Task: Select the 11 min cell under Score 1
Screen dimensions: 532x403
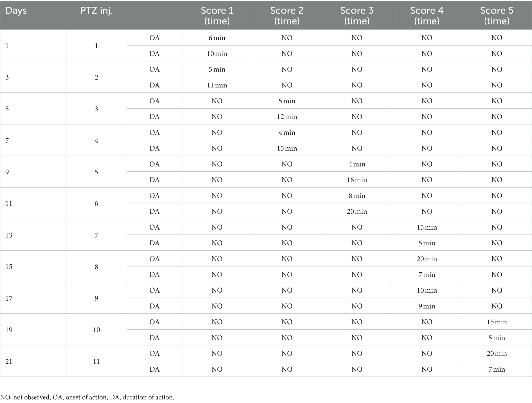Action: 217,85
